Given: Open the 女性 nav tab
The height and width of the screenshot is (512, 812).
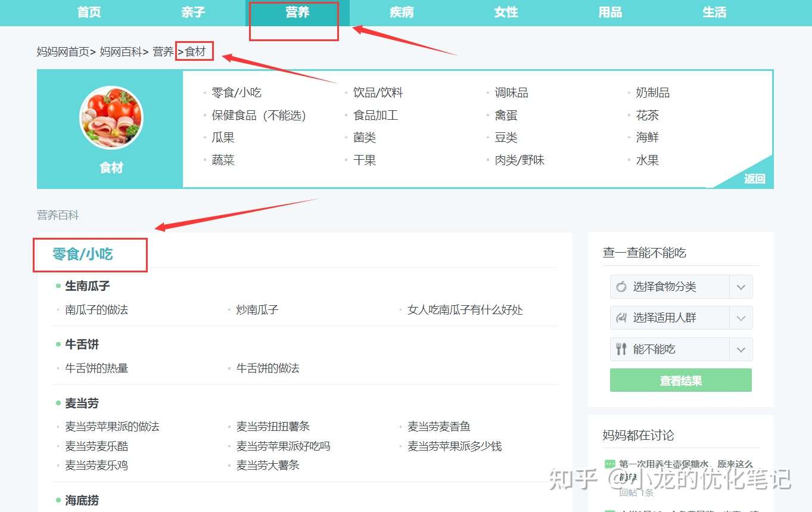Looking at the screenshot, I should click(x=506, y=12).
